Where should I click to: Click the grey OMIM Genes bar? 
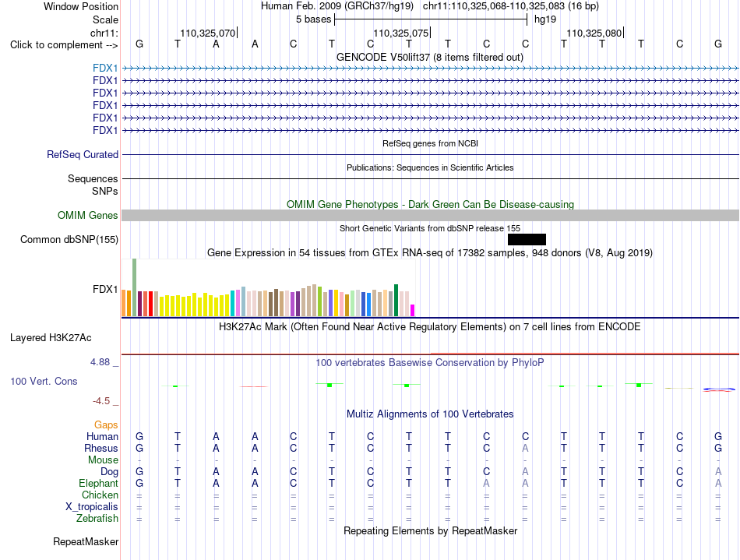click(x=430, y=216)
